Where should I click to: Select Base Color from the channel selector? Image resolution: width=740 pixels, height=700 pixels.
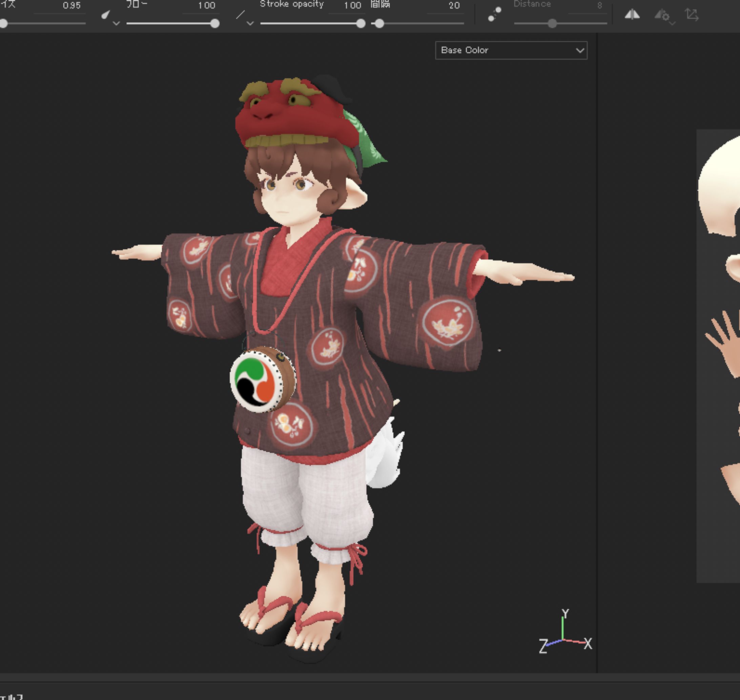(x=511, y=50)
